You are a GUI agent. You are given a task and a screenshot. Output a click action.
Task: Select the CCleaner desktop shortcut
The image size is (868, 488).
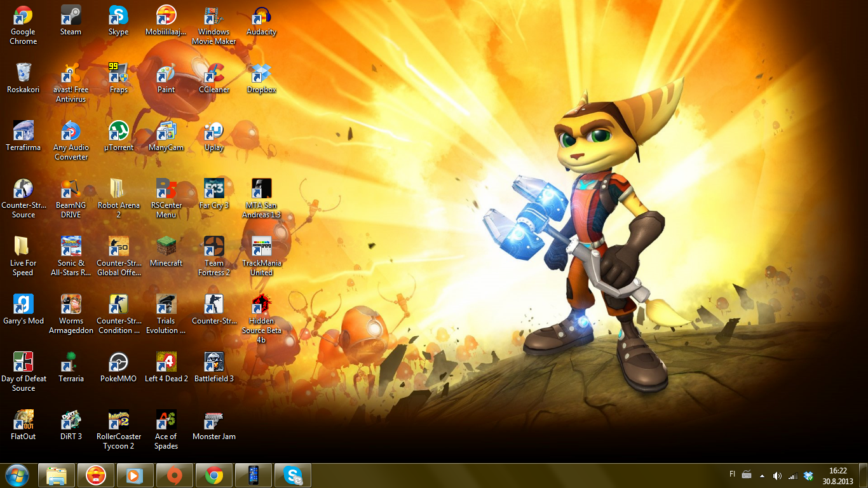coord(214,79)
